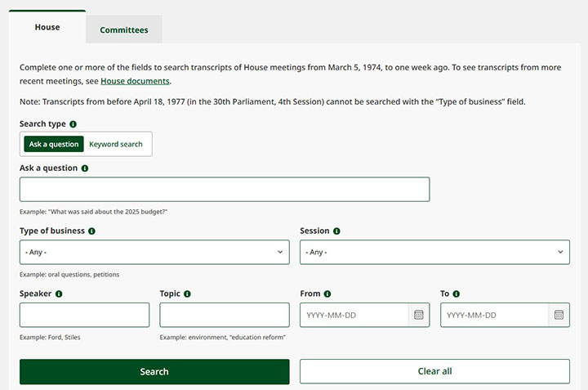Focus the Topic input field
The width and height of the screenshot is (588, 390).
tap(225, 315)
